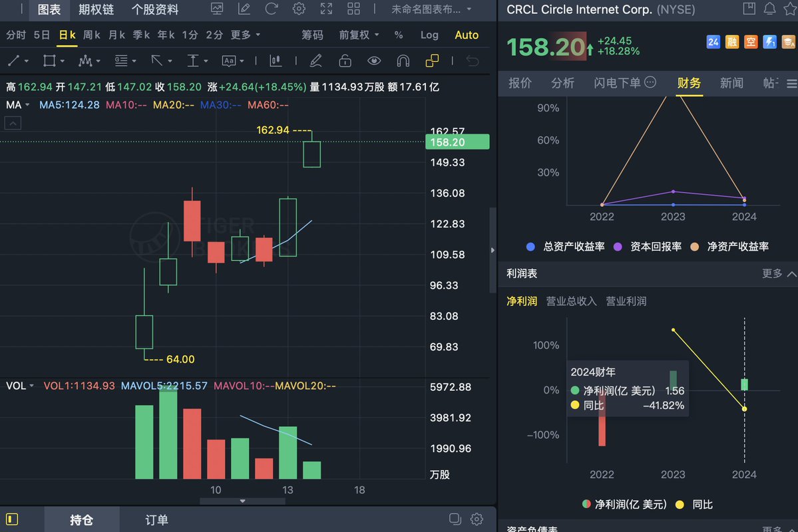Screen dimensions: 798x532
Task: Select the wave pattern drawing tool
Action: [85, 61]
